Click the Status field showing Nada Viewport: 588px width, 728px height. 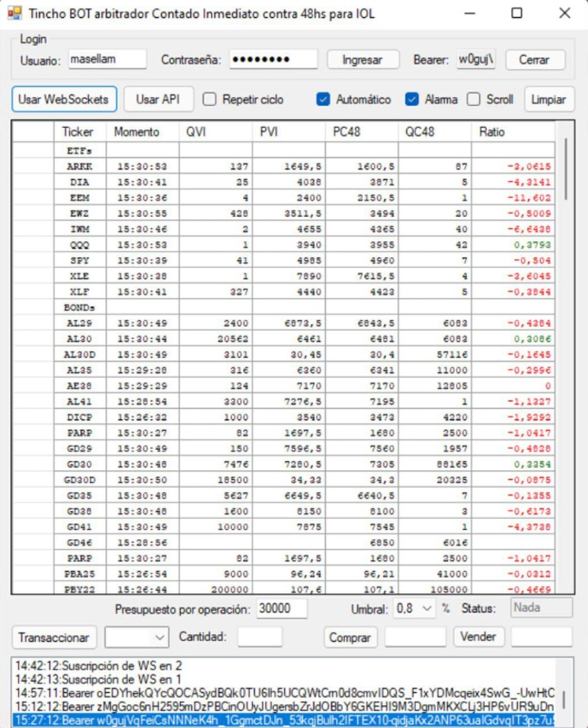click(542, 608)
